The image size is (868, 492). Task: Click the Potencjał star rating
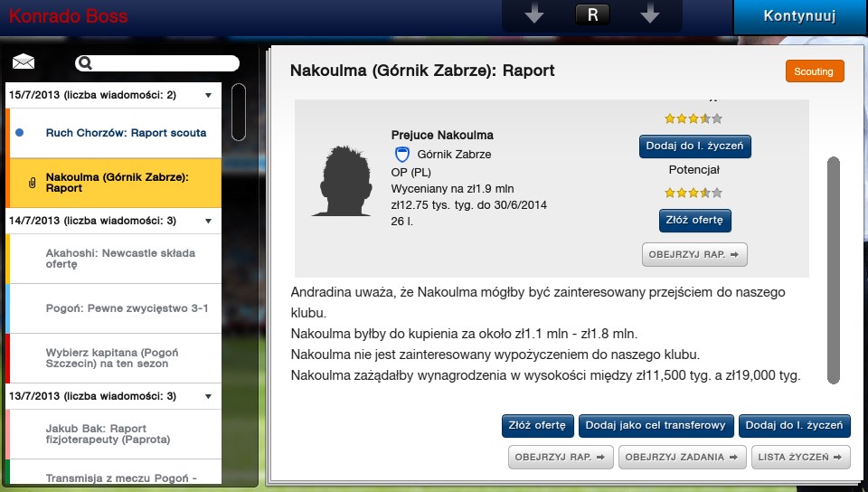[x=693, y=193]
